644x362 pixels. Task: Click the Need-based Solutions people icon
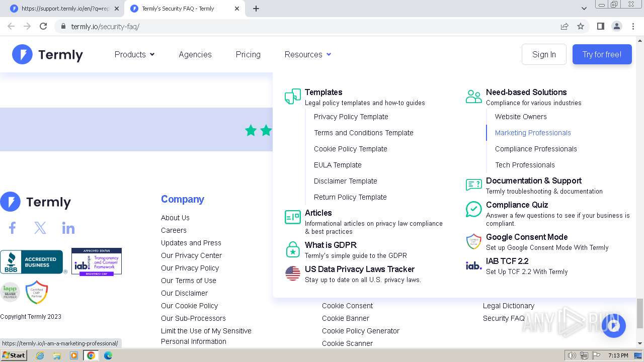coord(474,97)
